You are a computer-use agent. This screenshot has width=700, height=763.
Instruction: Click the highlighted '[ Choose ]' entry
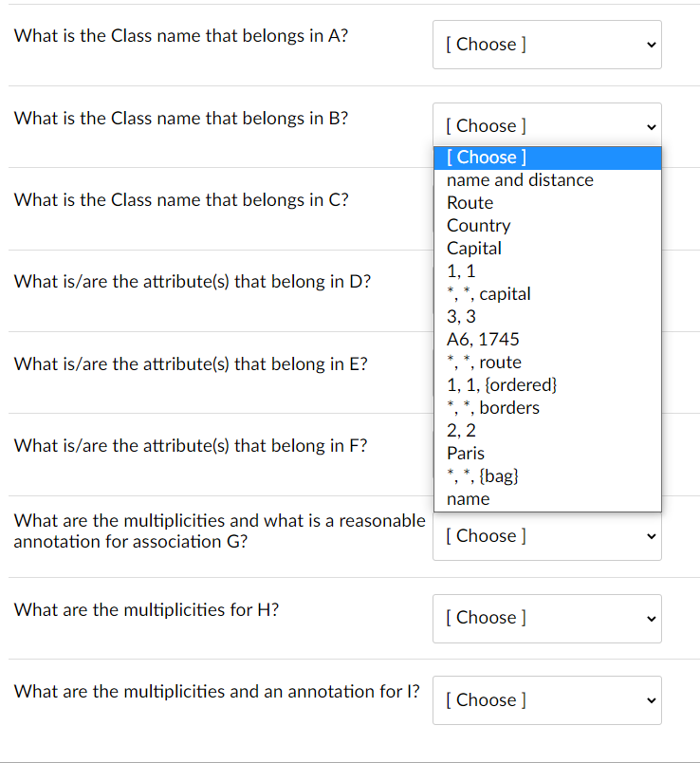coord(486,157)
